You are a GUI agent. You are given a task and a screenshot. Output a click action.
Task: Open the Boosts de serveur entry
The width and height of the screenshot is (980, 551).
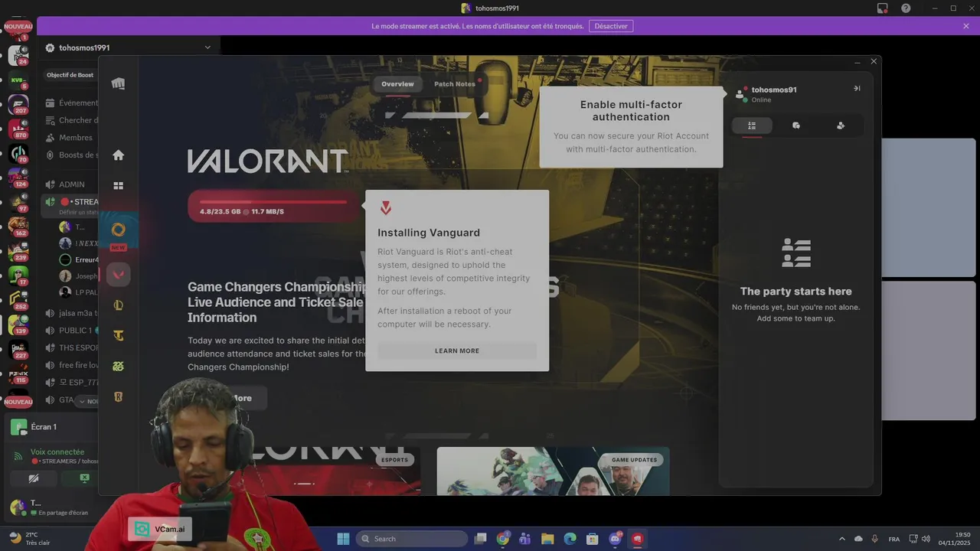(70, 155)
